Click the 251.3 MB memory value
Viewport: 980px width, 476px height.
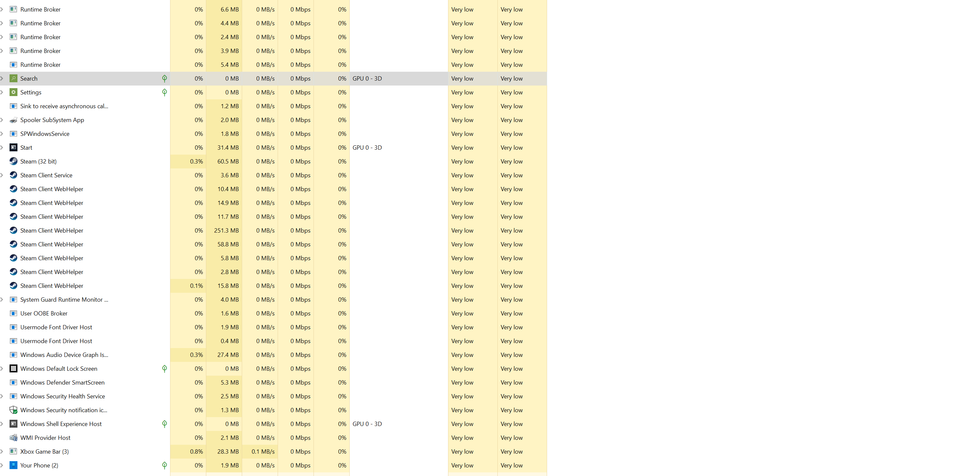pyautogui.click(x=226, y=231)
